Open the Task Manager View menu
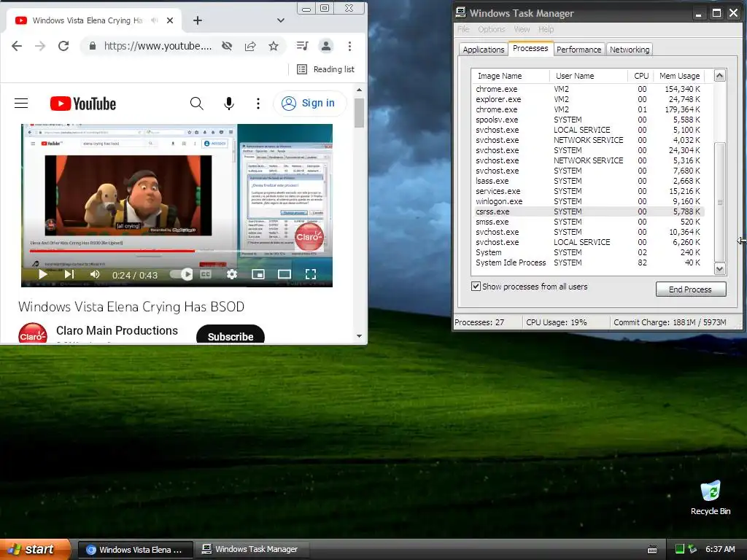The width and height of the screenshot is (747, 560). (522, 29)
